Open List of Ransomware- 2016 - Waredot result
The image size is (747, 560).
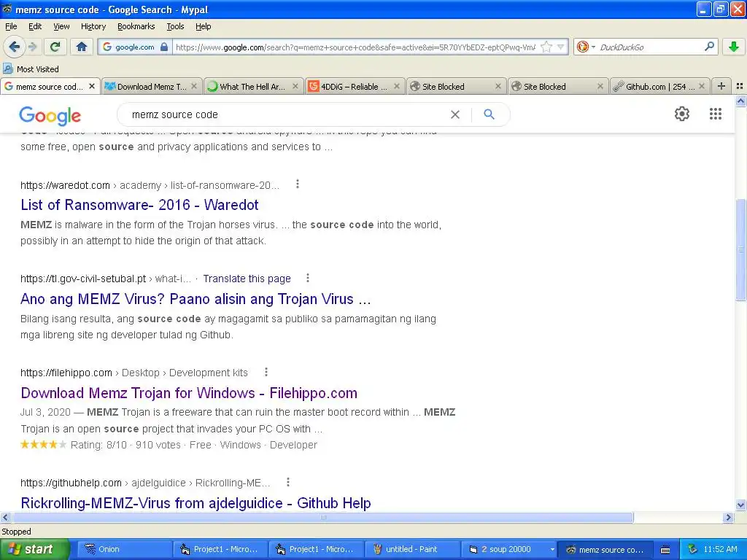pos(139,205)
